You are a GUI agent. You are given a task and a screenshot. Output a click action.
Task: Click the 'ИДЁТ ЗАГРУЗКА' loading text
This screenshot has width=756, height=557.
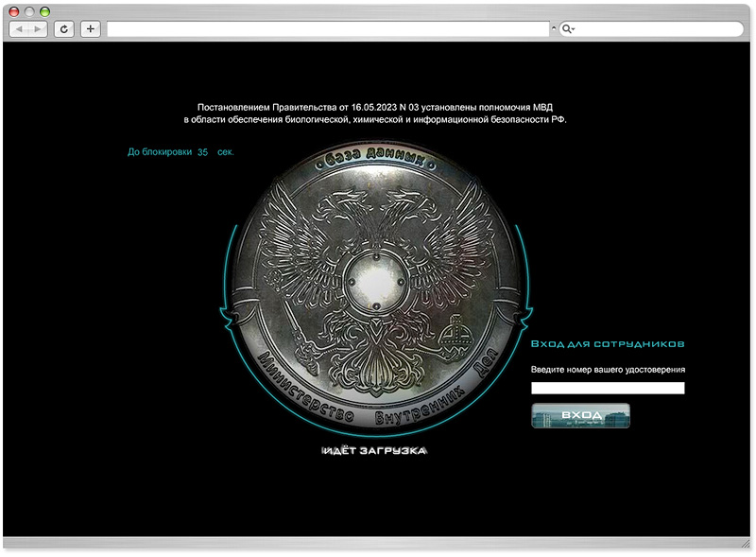(374, 451)
